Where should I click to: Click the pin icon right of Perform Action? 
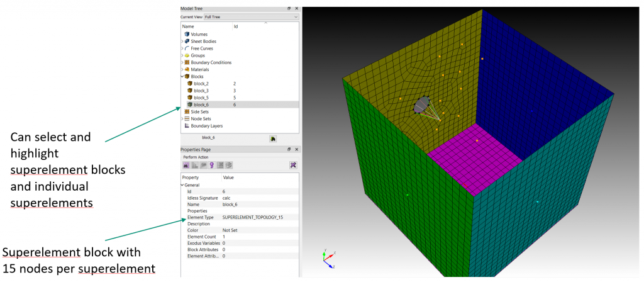293,165
